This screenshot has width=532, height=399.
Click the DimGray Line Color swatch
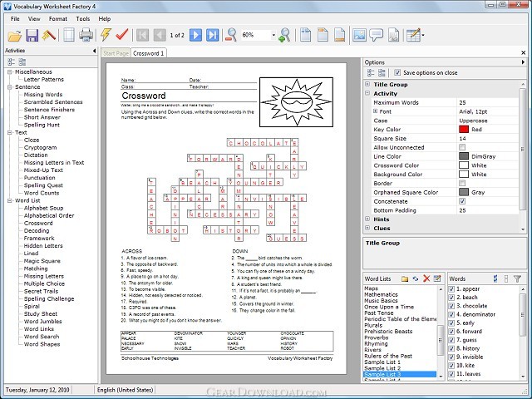(464, 156)
